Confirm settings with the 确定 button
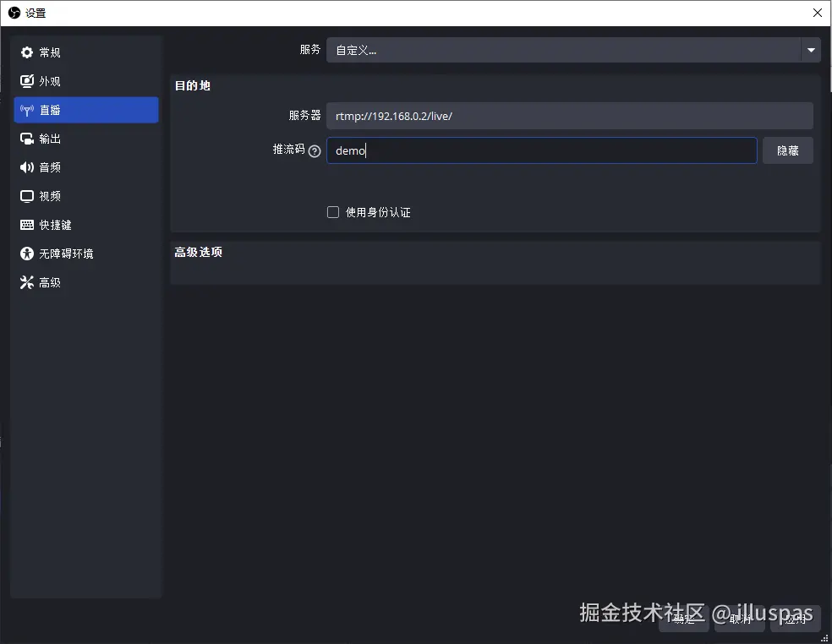Screen dimensions: 832x644 tap(683, 619)
